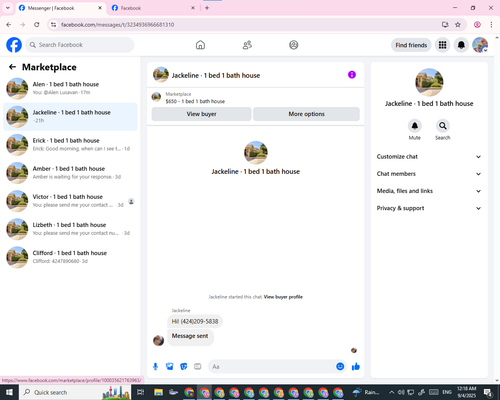Choose a sticker from the composer
500x400 pixels.
(x=184, y=367)
